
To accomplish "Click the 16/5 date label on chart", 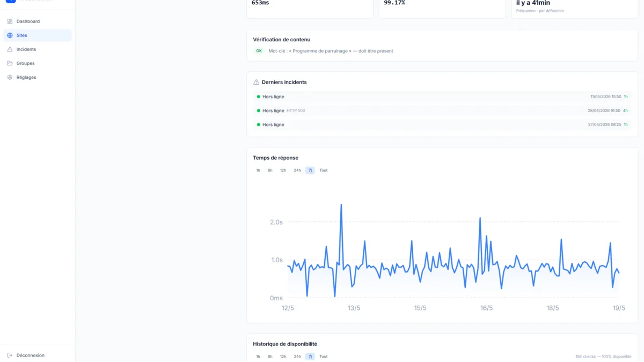I will coord(486,308).
